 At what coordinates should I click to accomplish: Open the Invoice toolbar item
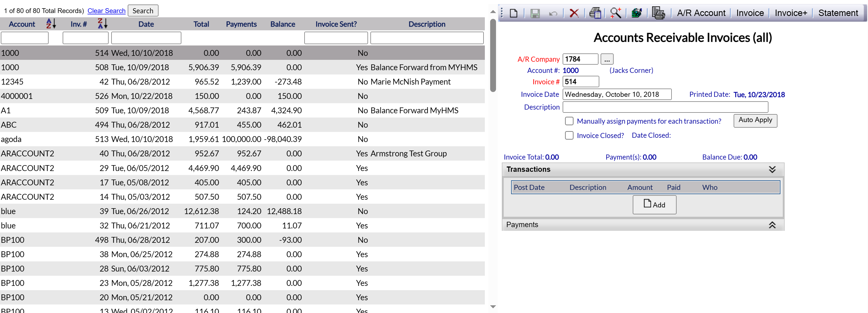(750, 13)
